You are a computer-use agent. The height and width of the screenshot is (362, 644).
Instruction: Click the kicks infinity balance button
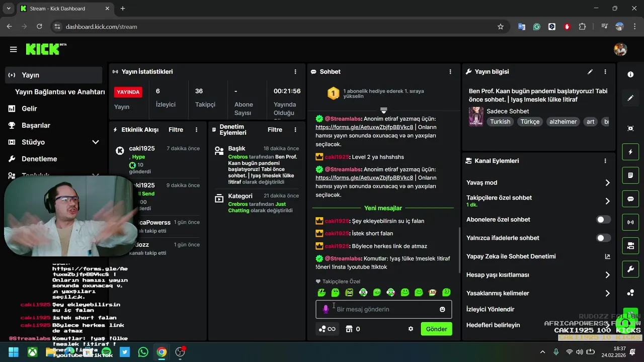point(327,329)
